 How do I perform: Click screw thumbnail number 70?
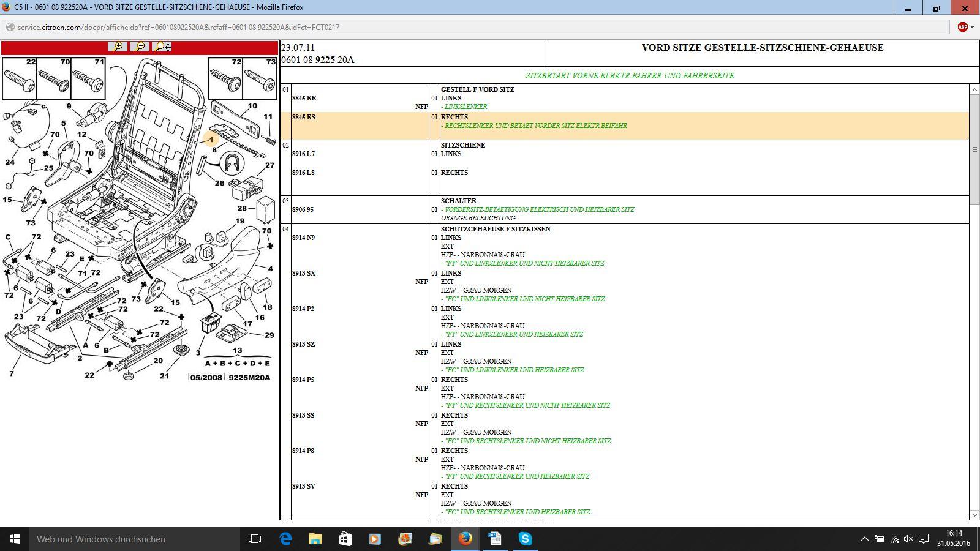coord(54,78)
